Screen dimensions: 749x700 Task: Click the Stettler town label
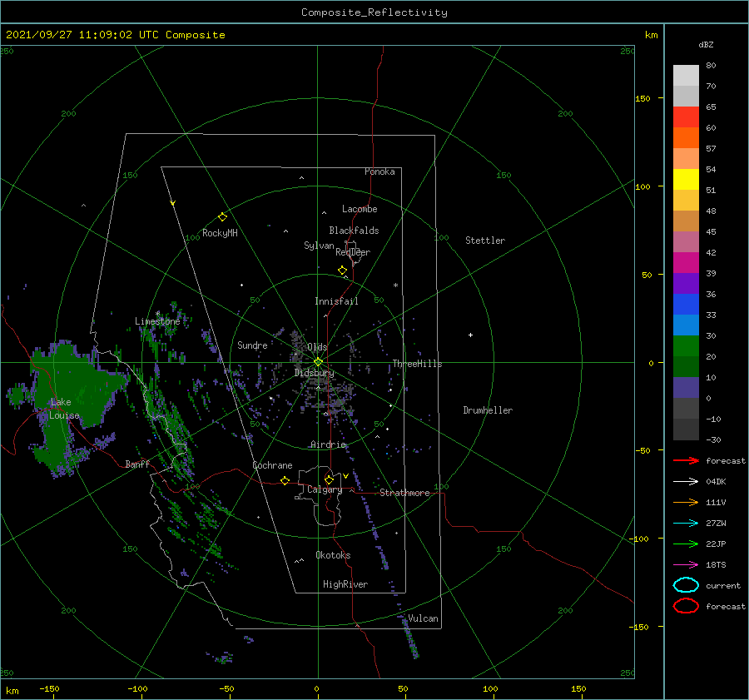pos(485,241)
